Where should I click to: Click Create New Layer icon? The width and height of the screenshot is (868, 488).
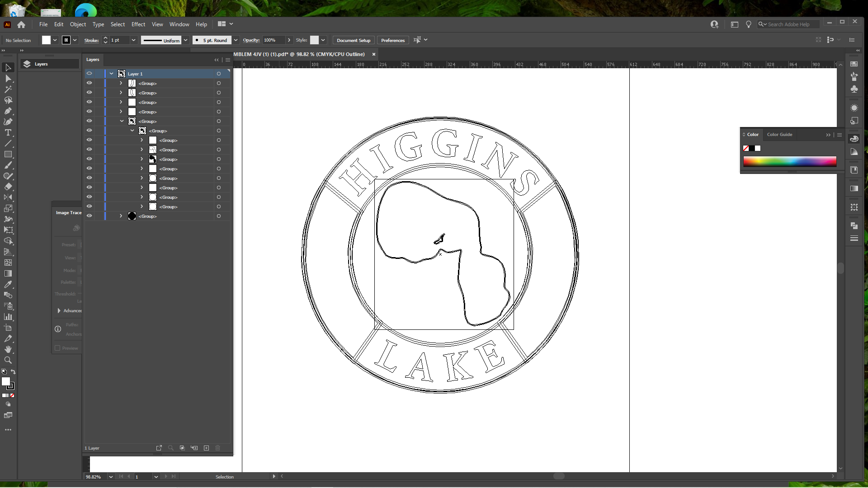click(x=206, y=448)
